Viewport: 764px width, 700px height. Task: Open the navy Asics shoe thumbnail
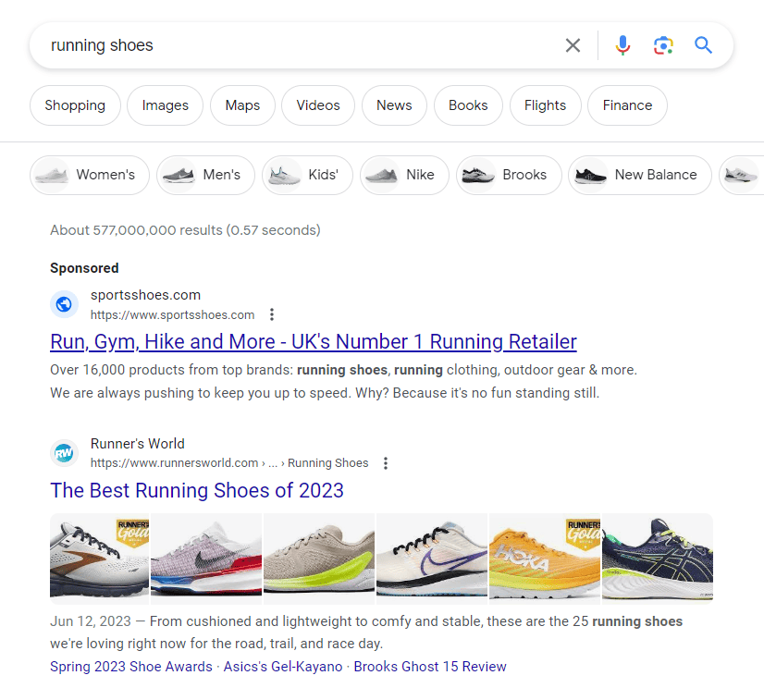tap(658, 559)
